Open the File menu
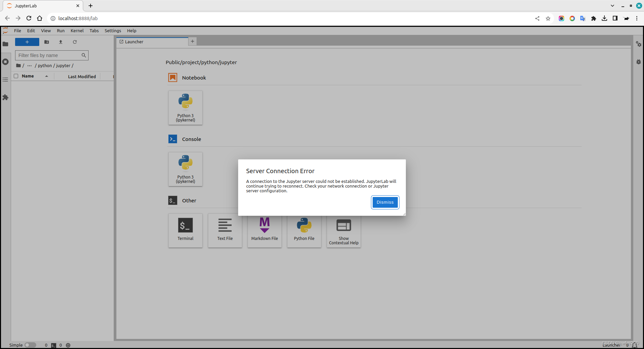This screenshot has height=349, width=644. (17, 31)
